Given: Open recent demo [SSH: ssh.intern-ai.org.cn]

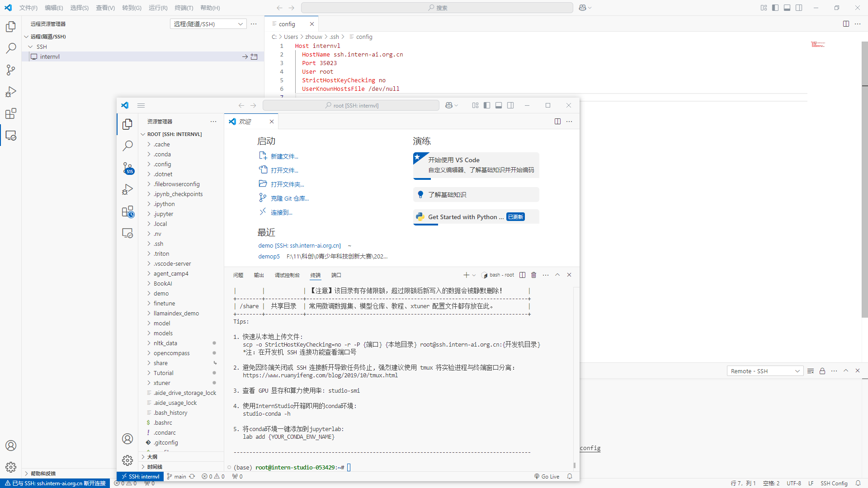Looking at the screenshot, I should (299, 246).
